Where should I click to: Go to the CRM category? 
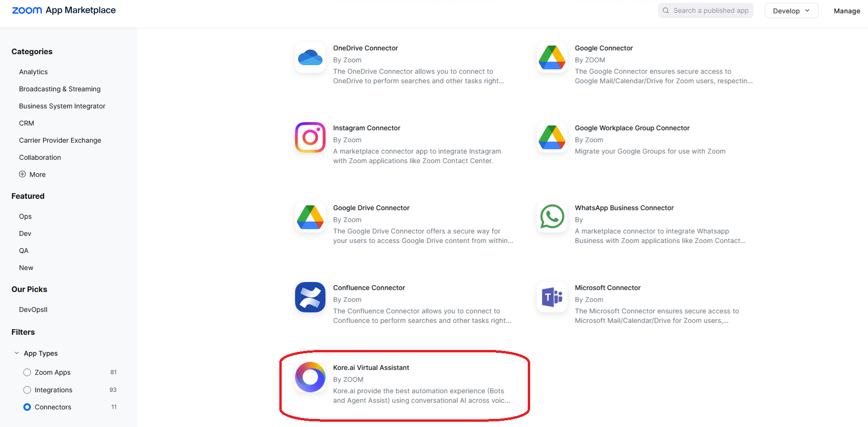coord(27,123)
